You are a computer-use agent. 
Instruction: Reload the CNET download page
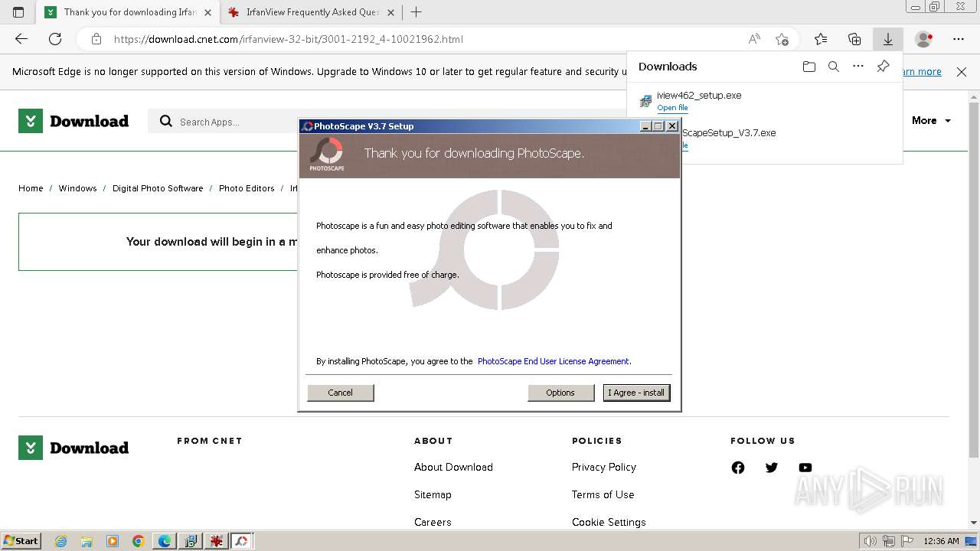(55, 39)
